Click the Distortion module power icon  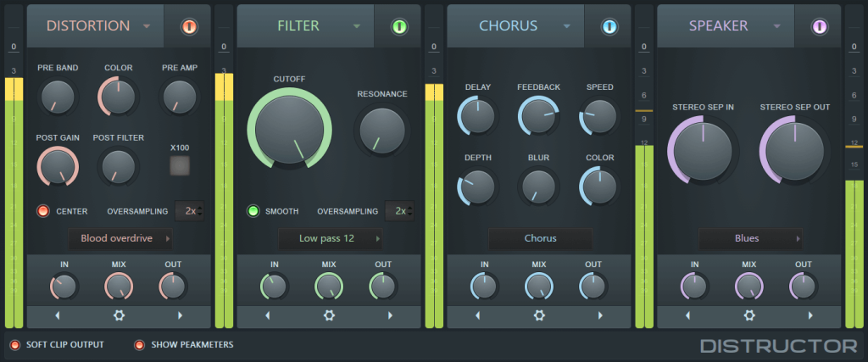[189, 26]
